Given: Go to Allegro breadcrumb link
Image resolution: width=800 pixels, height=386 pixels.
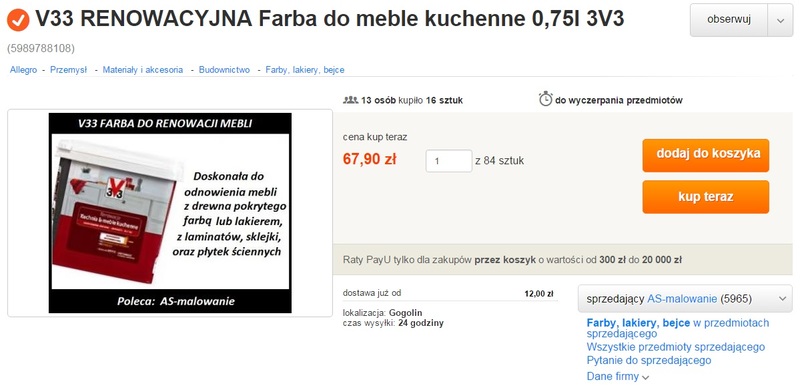Looking at the screenshot, I should point(23,70).
